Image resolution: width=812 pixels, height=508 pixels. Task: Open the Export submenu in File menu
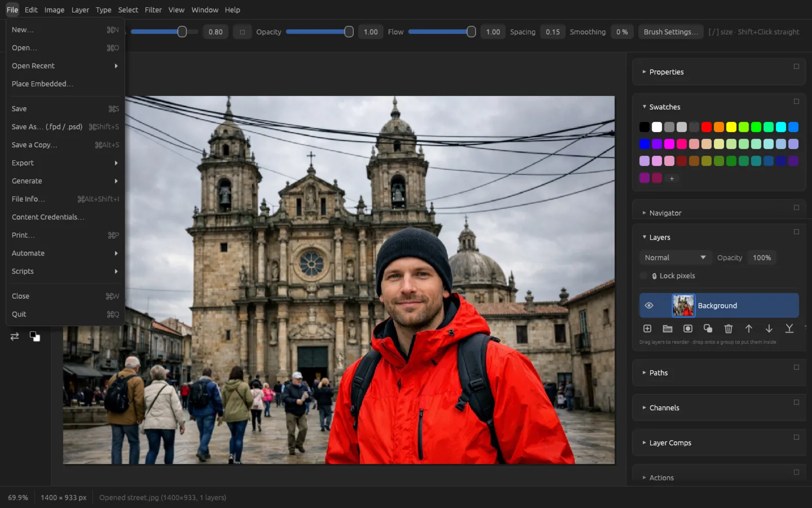tap(65, 163)
